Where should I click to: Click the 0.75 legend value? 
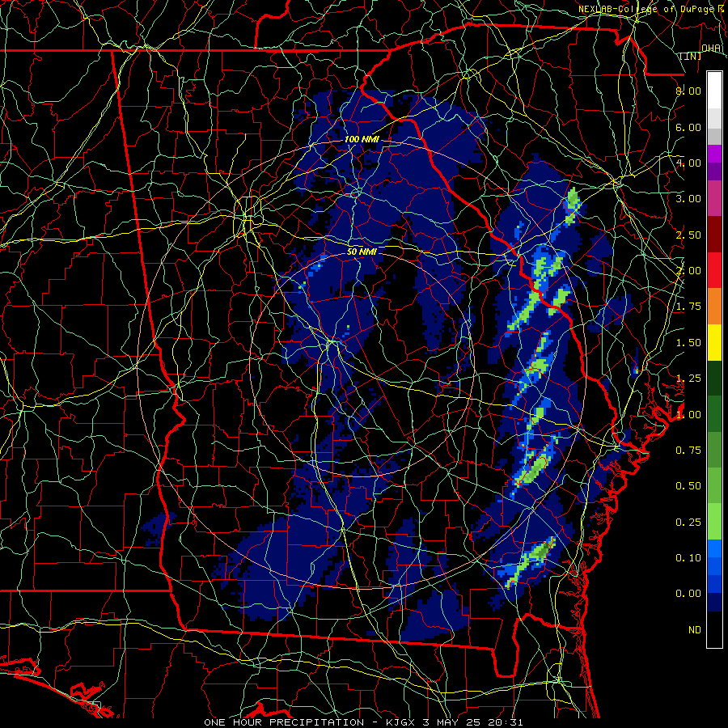tap(688, 450)
